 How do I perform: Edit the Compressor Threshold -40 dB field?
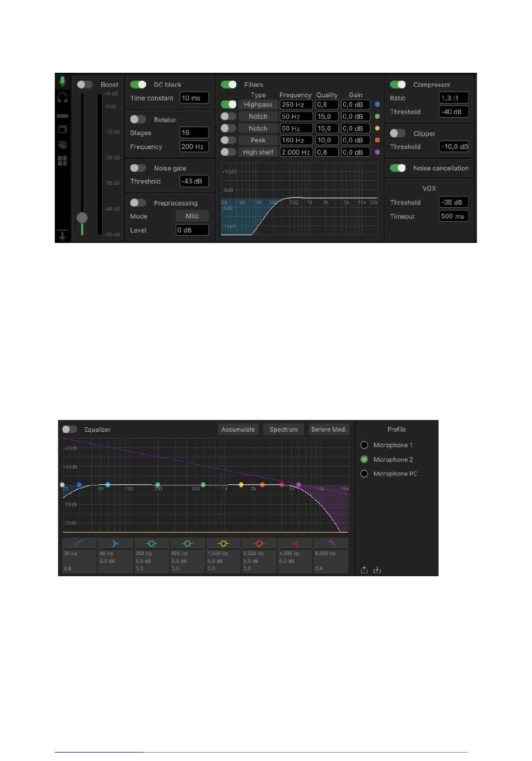point(454,112)
